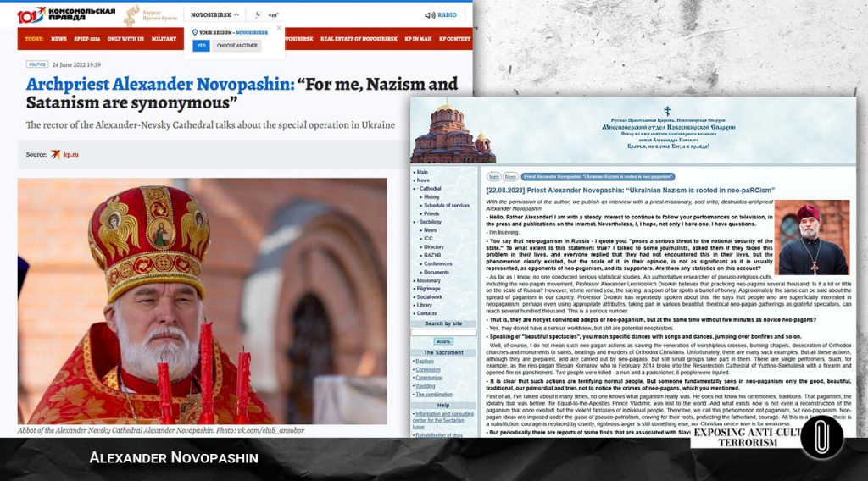
Task: Open the NEWS menu item in red bar
Action: click(58, 39)
